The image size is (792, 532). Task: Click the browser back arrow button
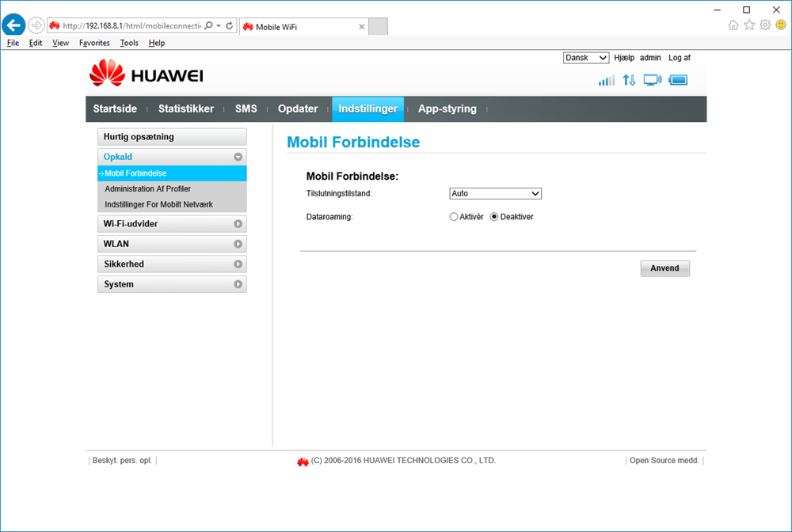(13, 25)
